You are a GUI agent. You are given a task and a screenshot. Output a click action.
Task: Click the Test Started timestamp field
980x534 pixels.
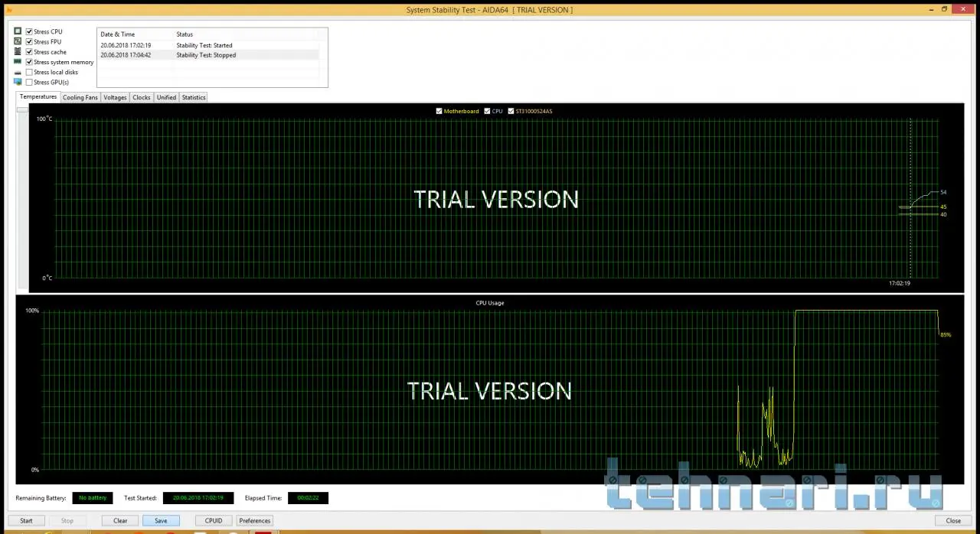(x=198, y=498)
